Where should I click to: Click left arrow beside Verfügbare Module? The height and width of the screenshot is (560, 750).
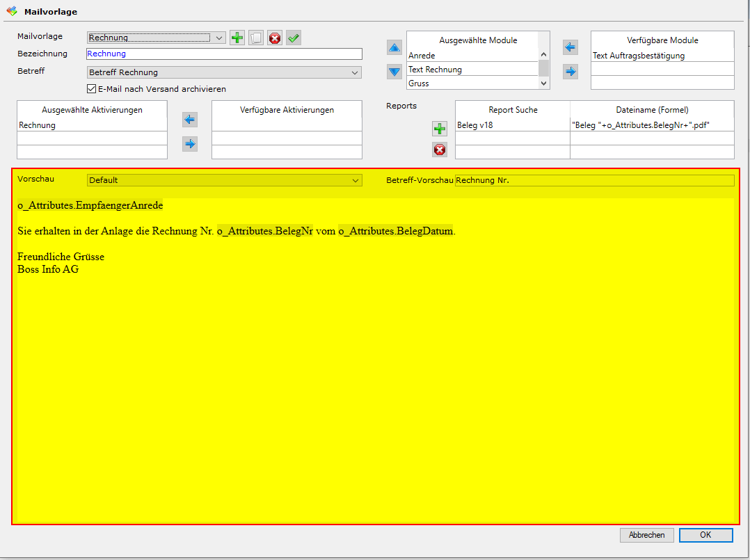pyautogui.click(x=571, y=48)
